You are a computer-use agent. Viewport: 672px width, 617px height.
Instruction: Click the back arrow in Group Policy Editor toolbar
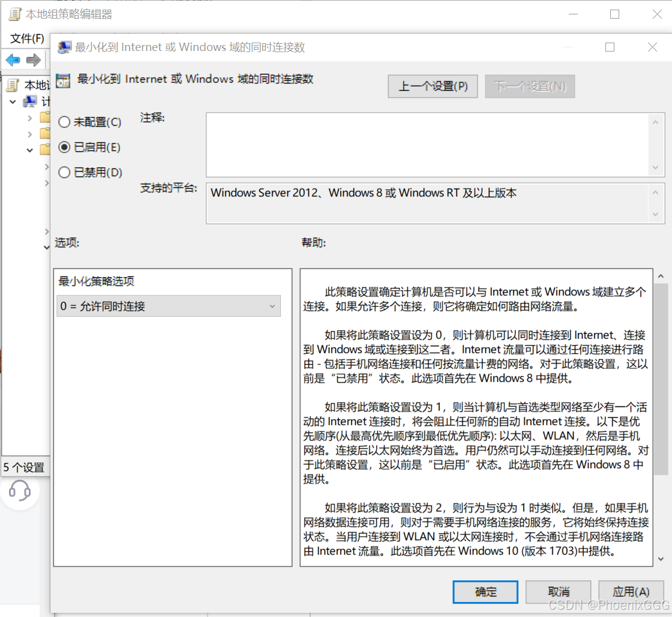[13, 60]
